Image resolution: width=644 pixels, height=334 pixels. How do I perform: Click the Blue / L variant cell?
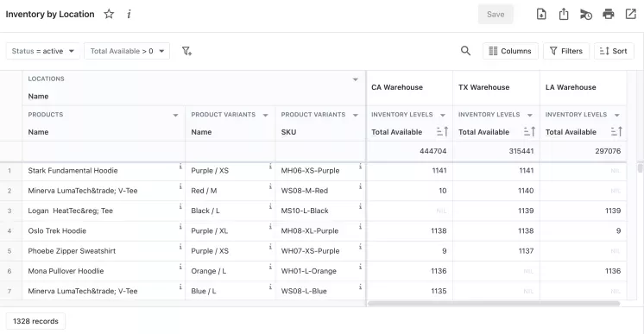[230, 291]
